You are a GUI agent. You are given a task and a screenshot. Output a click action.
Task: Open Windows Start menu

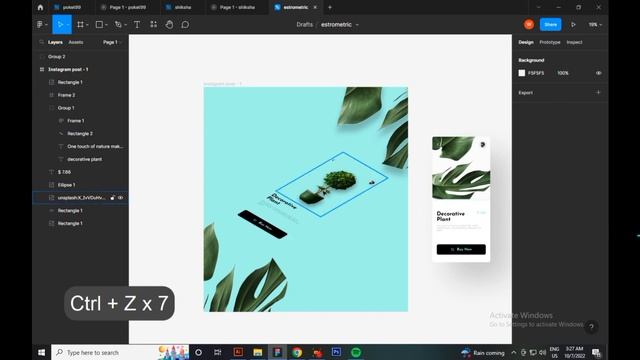pyautogui.click(x=42, y=352)
